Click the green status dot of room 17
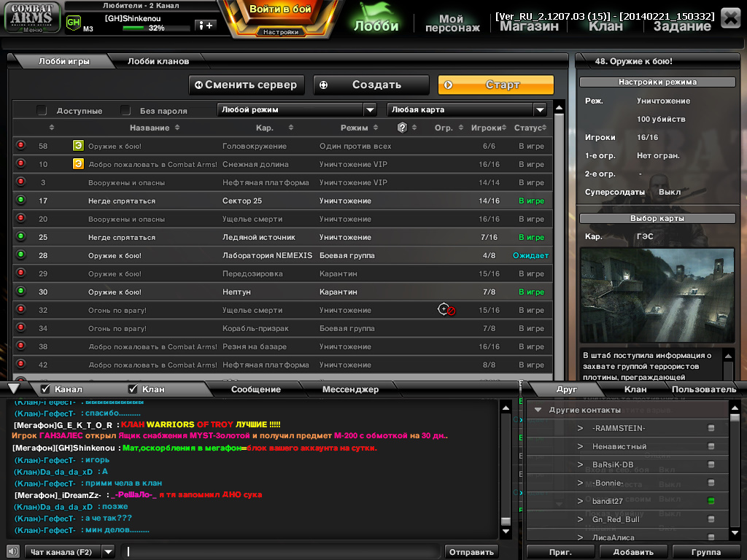The width and height of the screenshot is (747, 560). pyautogui.click(x=21, y=200)
